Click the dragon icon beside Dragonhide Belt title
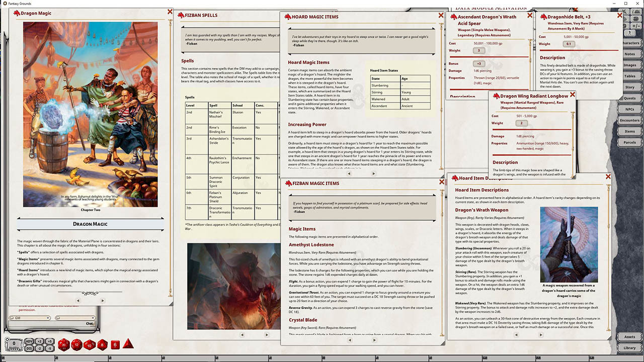 543,17
